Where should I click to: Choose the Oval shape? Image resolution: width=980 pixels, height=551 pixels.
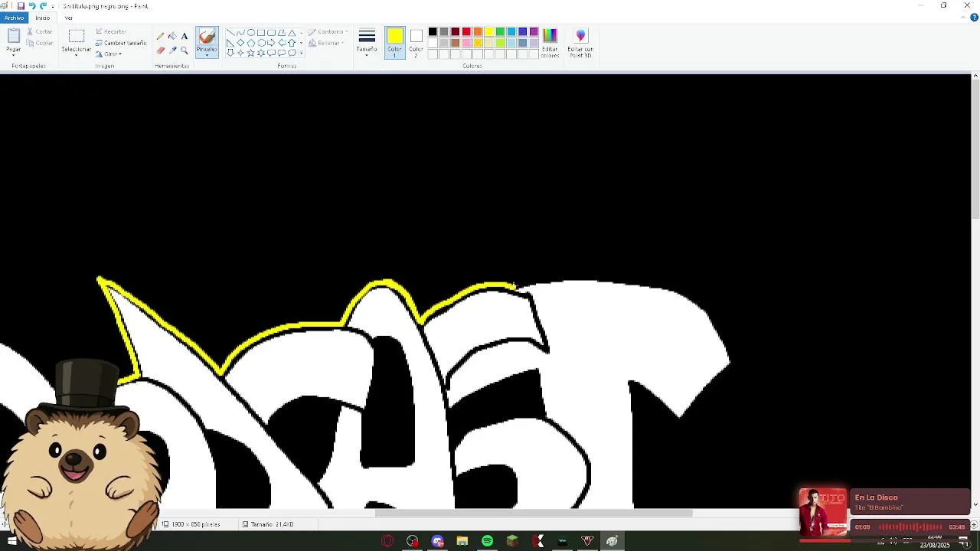pos(250,33)
